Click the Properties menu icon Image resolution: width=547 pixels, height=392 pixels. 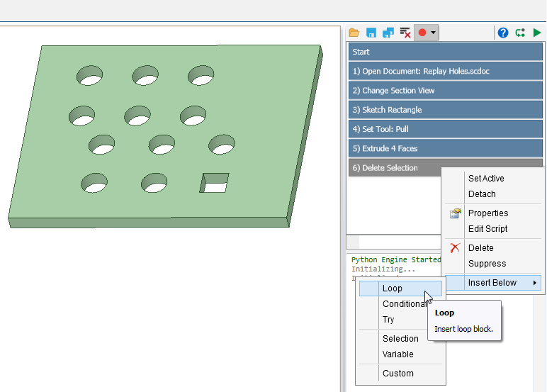coord(456,213)
